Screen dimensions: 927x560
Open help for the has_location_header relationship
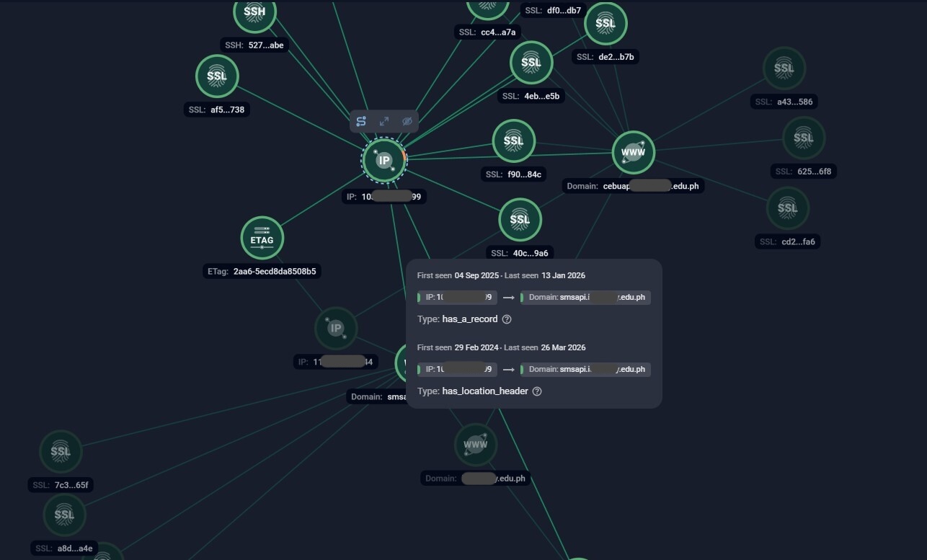coord(537,391)
